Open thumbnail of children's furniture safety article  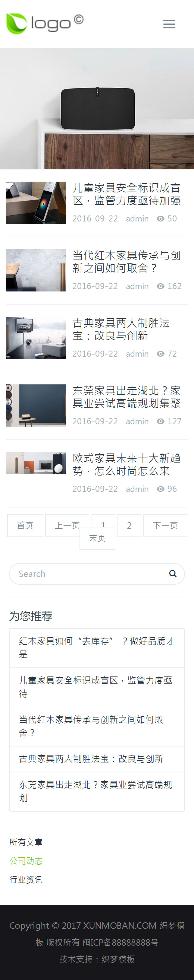36,202
